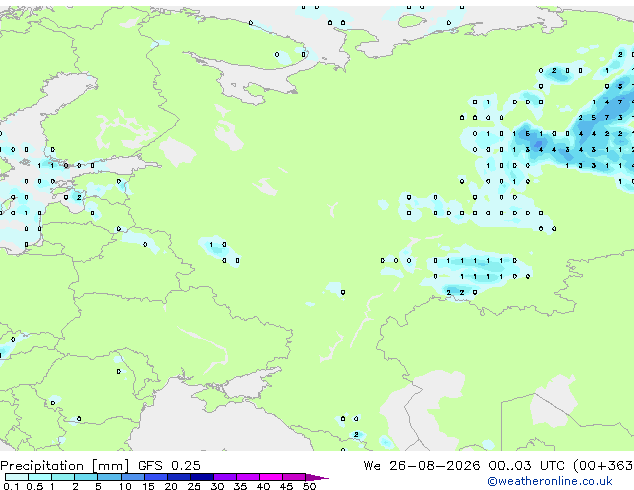Click the '0.1' legend label
This screenshot has width=634, height=490.
point(11,486)
